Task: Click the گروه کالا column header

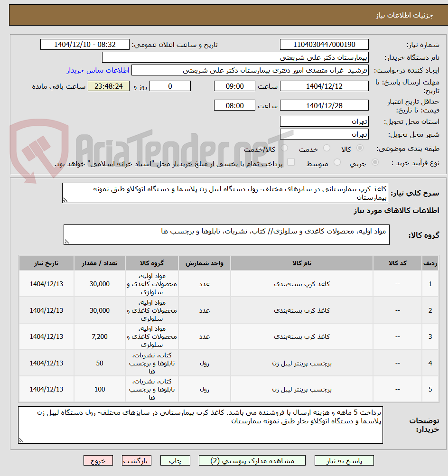Action: coord(152,263)
